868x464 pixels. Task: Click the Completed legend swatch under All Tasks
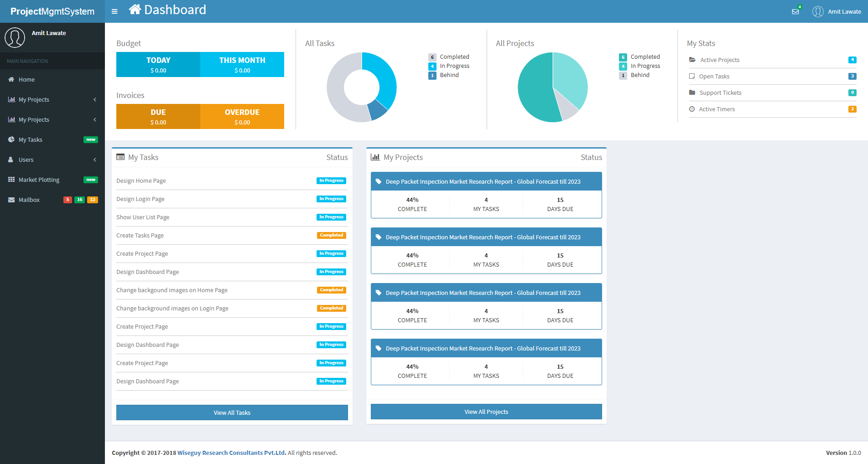(x=432, y=57)
